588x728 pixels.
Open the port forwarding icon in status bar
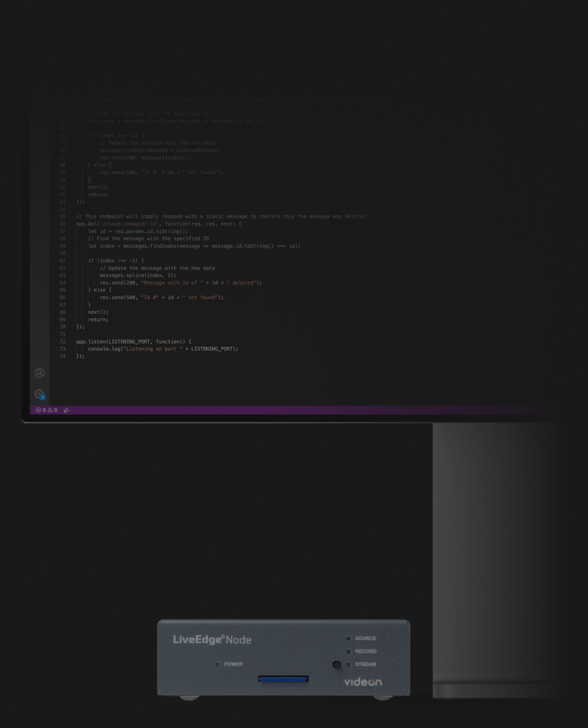coord(66,410)
